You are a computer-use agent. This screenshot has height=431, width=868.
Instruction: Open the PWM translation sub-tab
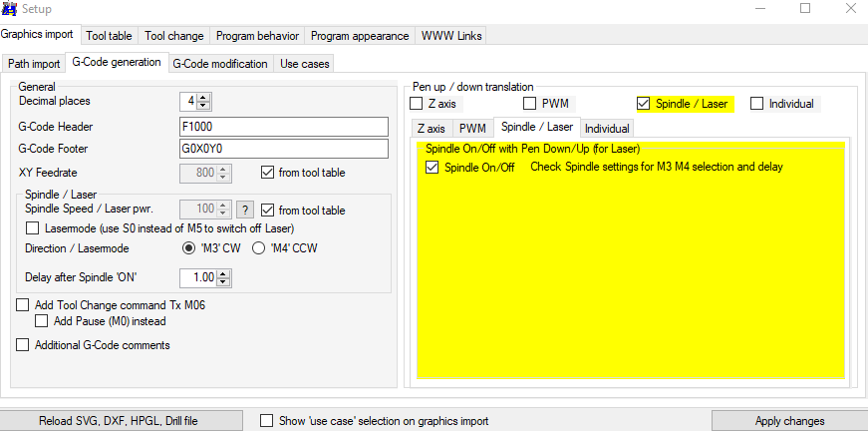[472, 129]
